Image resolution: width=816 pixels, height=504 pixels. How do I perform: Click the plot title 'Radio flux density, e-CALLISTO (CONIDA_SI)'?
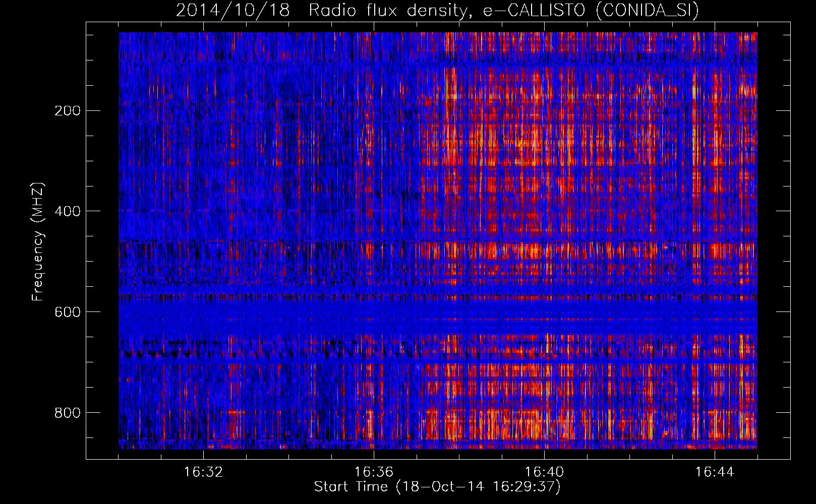click(504, 10)
